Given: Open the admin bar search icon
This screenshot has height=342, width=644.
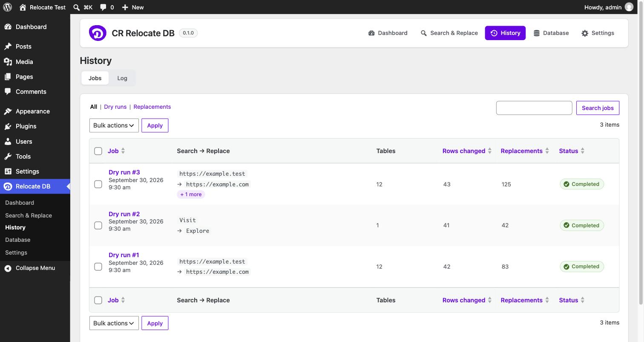Looking at the screenshot, I should coord(77,7).
